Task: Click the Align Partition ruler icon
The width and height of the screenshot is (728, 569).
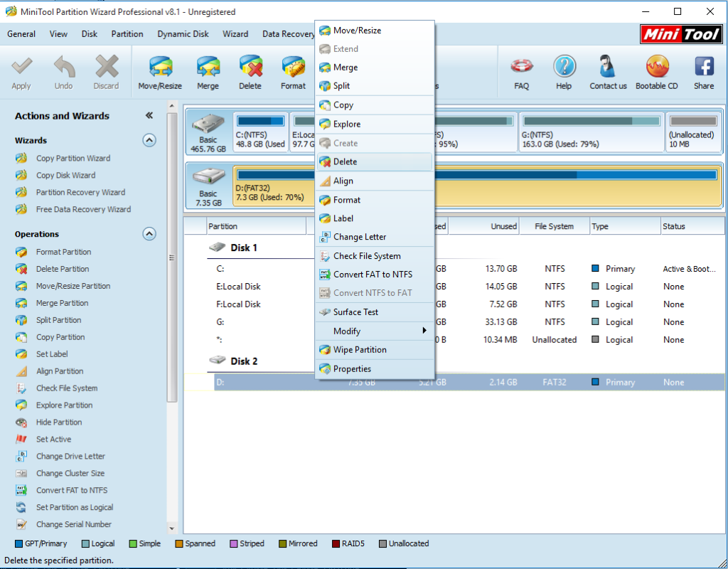Action: coord(21,371)
